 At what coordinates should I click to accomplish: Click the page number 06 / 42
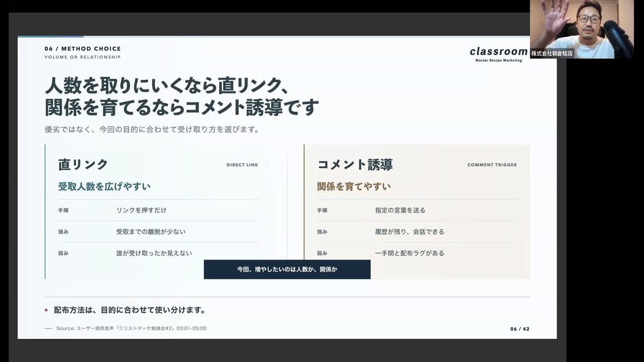519,329
